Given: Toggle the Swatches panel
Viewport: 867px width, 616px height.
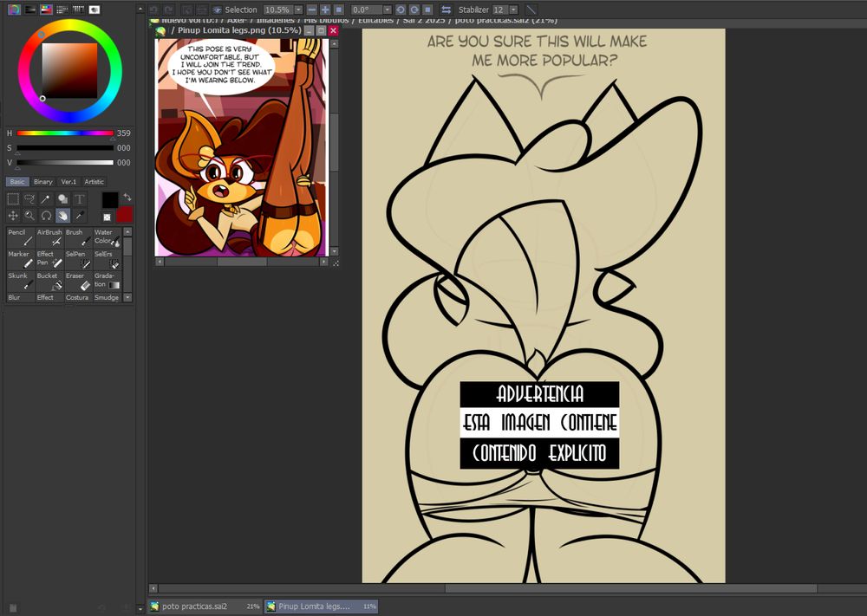Looking at the screenshot, I should click(79, 10).
